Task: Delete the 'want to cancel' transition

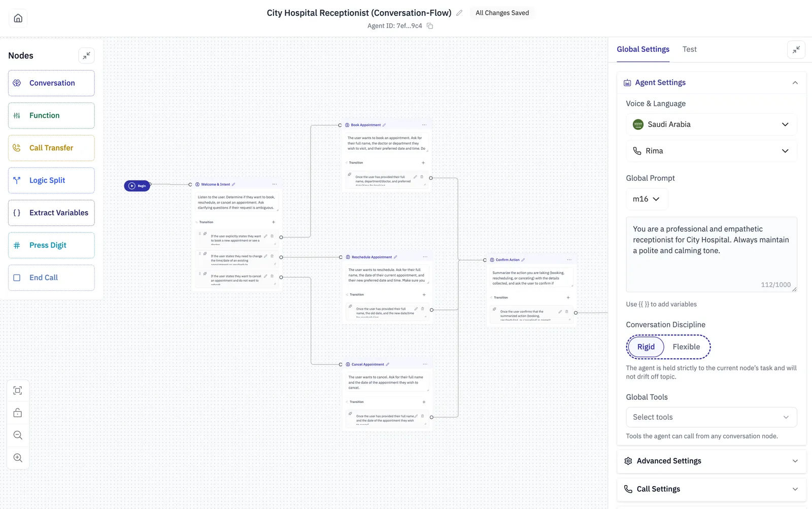Action: [x=272, y=277]
